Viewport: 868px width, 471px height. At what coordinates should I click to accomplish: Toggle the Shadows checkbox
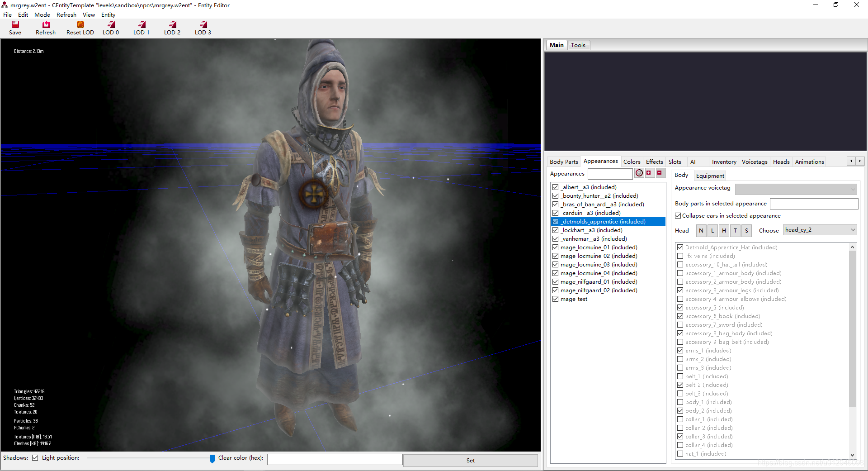[35, 458]
